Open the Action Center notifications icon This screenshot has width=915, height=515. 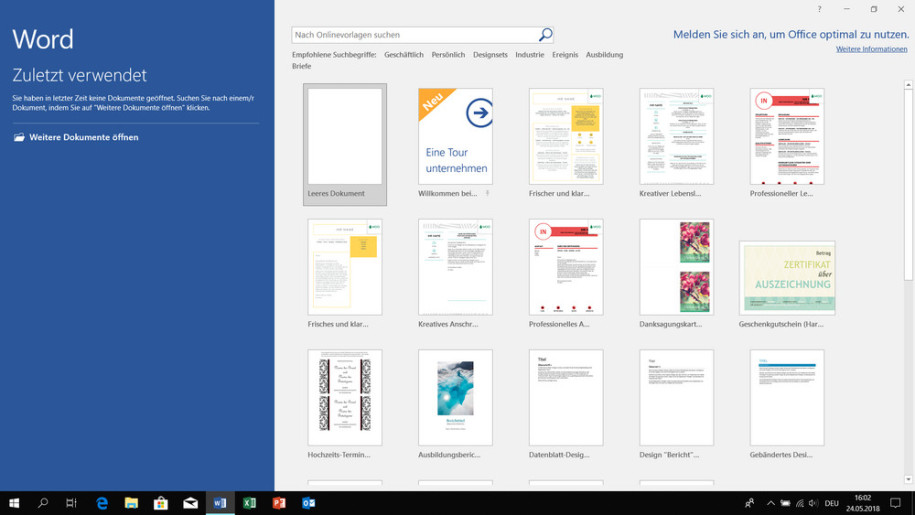[895, 503]
